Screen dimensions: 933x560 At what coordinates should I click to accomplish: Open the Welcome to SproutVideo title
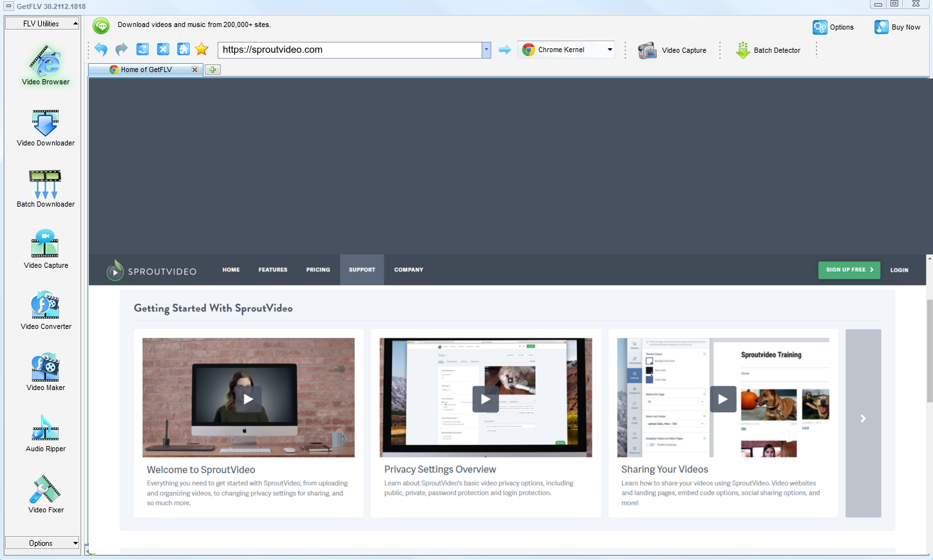click(201, 470)
